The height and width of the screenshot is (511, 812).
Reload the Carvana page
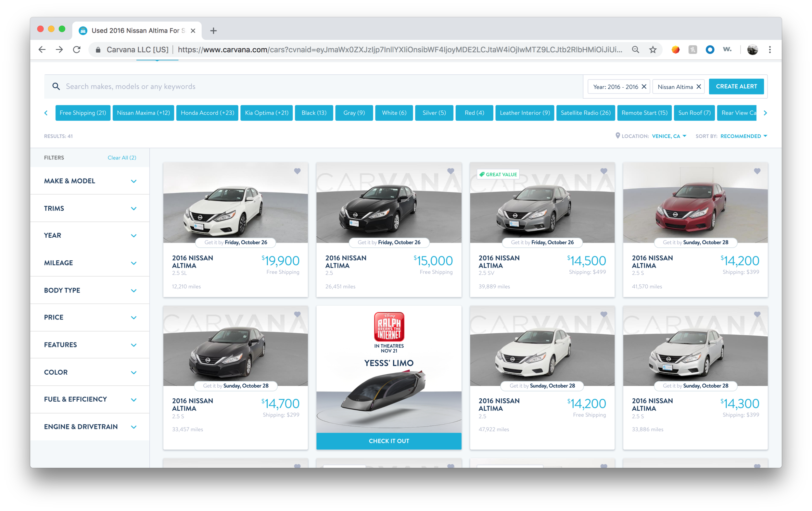coord(77,50)
